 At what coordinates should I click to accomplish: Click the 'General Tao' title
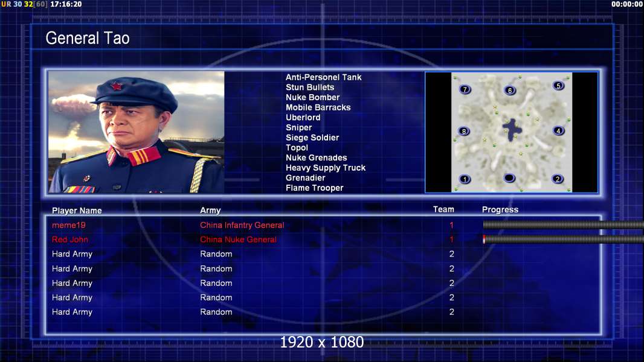88,38
